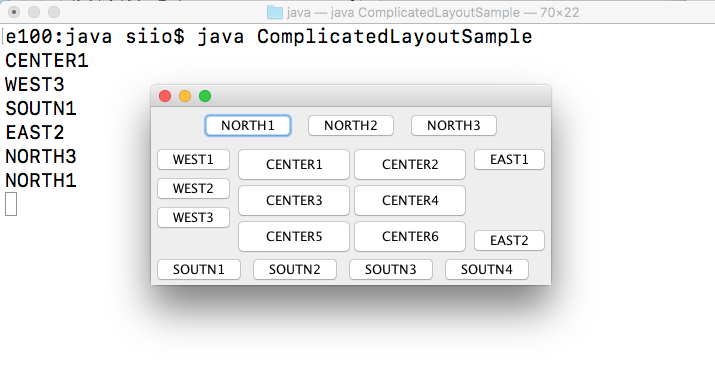Click the folder icon in terminal title
Image resolution: width=715 pixels, height=375 pixels.
pyautogui.click(x=275, y=12)
